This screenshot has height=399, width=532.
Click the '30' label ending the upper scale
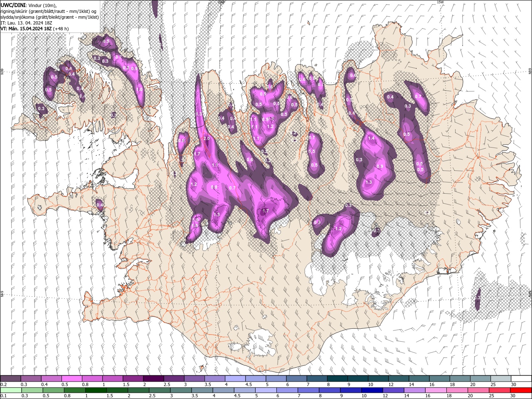point(514,384)
